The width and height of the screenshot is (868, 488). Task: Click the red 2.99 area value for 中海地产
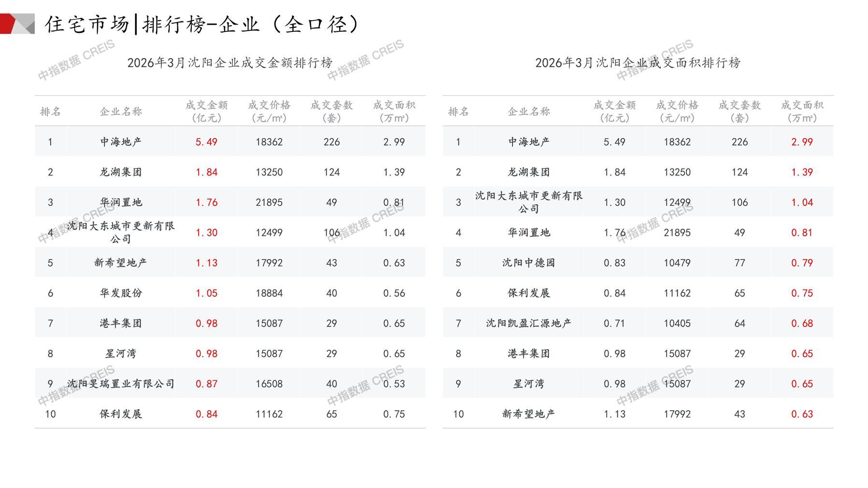(802, 142)
